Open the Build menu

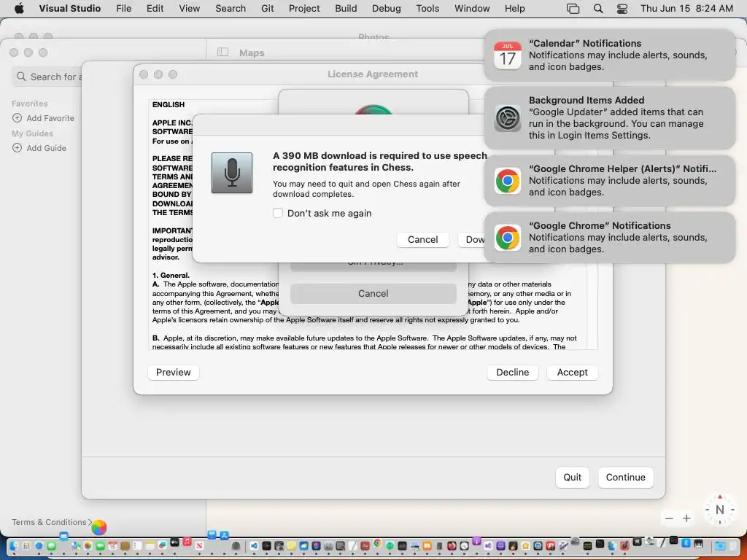pyautogui.click(x=346, y=9)
